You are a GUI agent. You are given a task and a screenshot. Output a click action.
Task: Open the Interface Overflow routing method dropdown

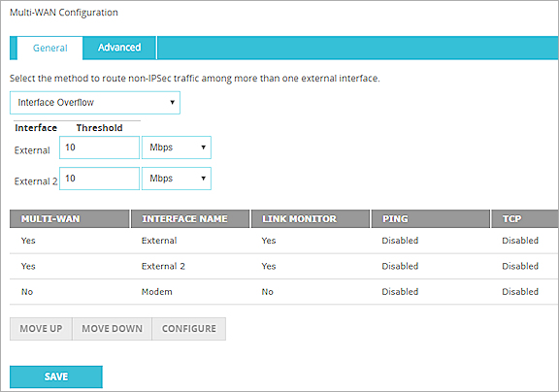tap(95, 103)
